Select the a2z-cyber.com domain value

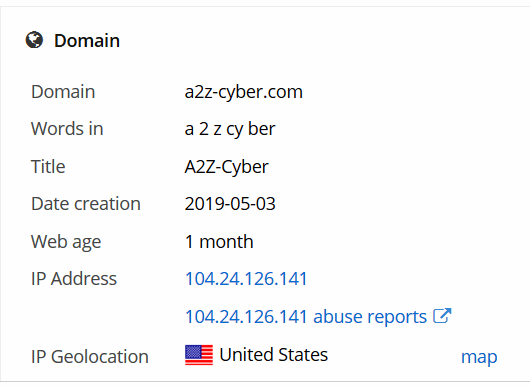(x=243, y=92)
